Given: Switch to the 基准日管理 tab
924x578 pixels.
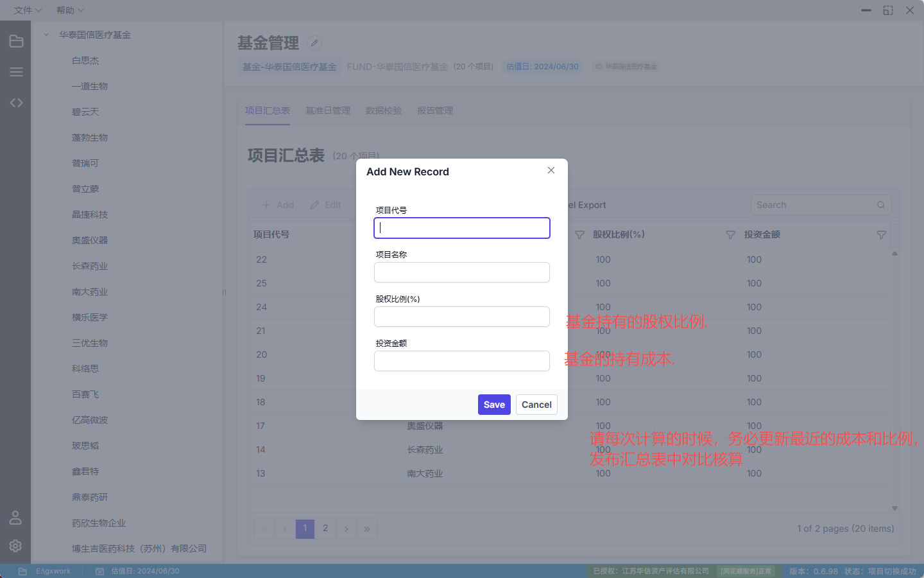Looking at the screenshot, I should (328, 110).
